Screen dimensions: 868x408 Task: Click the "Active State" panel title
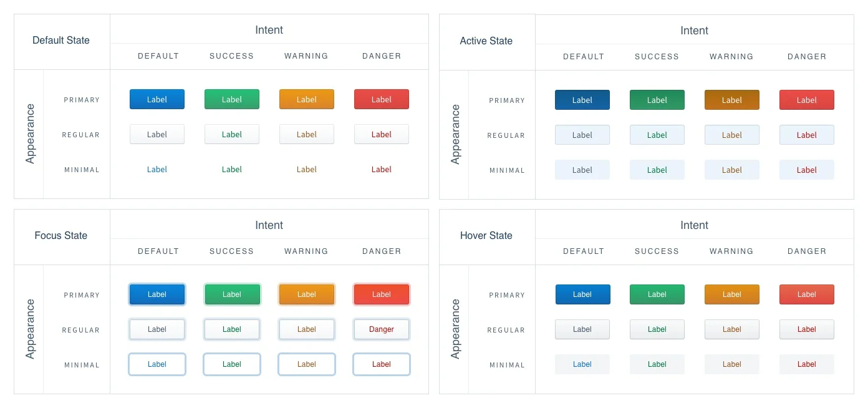pyautogui.click(x=486, y=41)
